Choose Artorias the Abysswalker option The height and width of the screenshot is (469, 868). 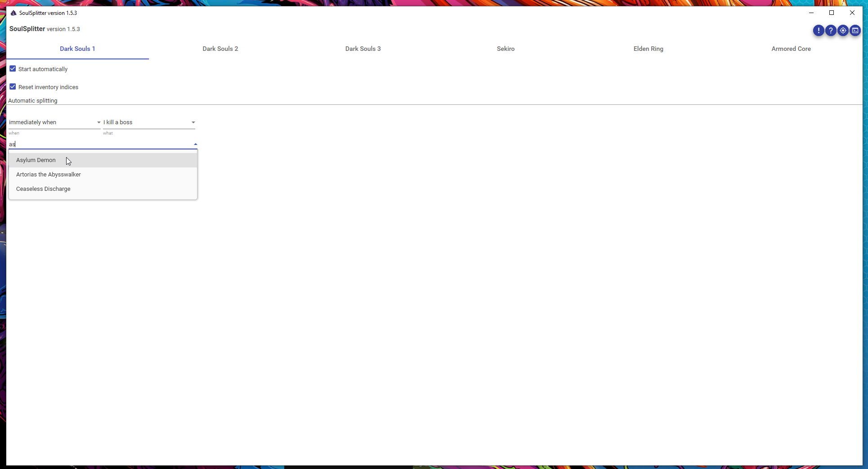[49, 175]
